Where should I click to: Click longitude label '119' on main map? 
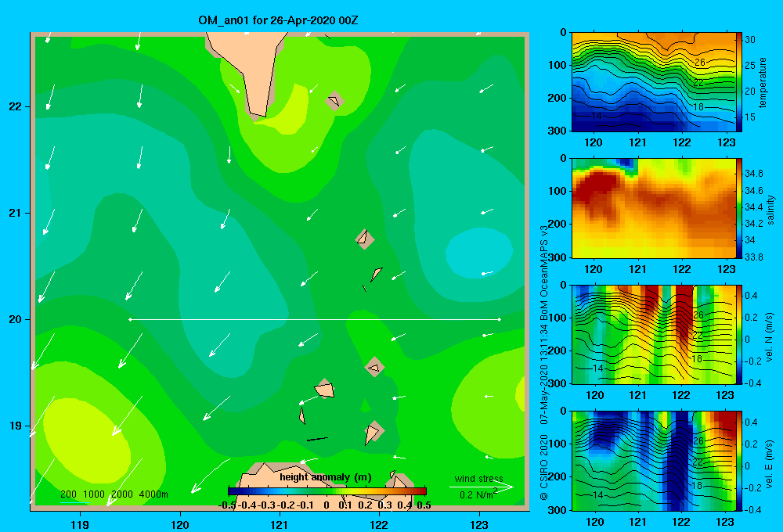pos(80,524)
